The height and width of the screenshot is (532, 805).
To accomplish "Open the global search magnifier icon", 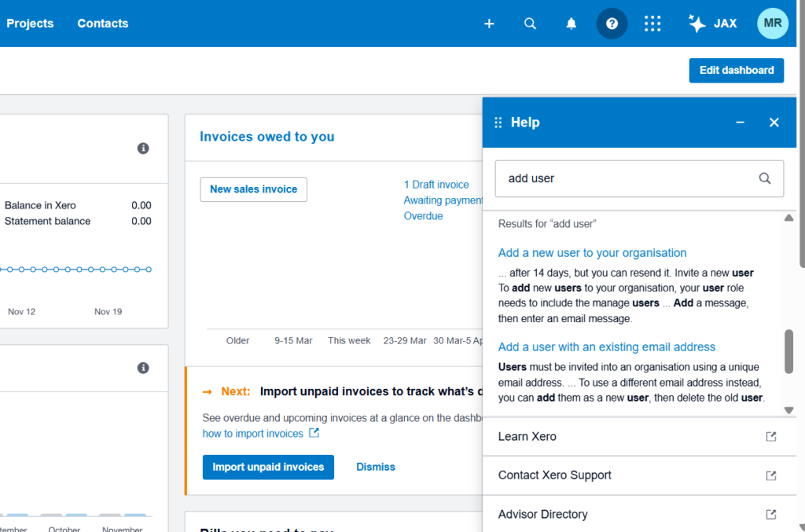I will tap(530, 23).
